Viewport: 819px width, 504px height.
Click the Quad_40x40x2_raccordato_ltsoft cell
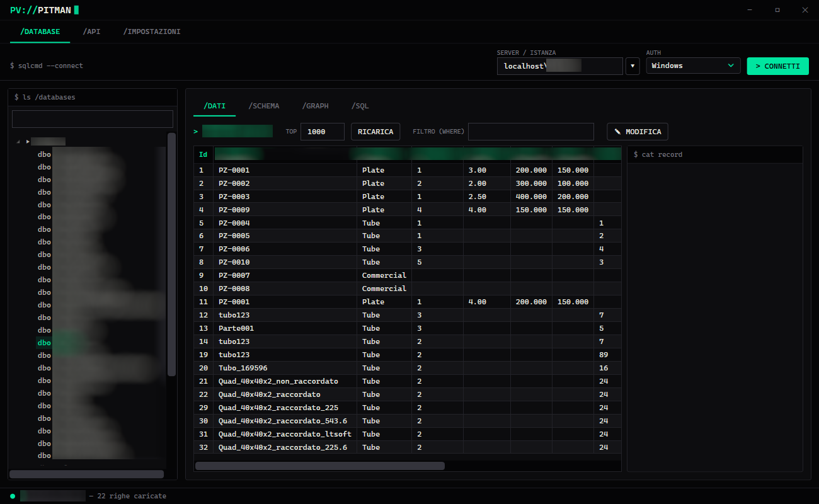286,434
